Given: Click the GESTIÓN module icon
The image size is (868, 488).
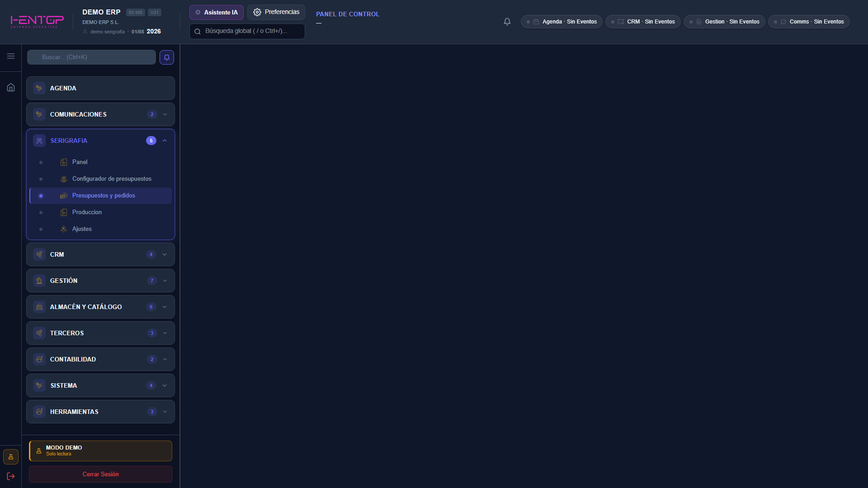Looking at the screenshot, I should point(39,281).
